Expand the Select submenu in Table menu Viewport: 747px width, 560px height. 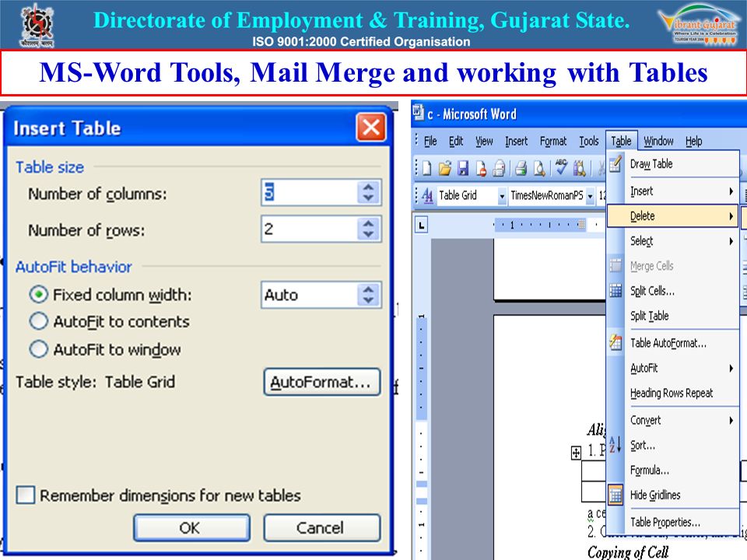[731, 241]
